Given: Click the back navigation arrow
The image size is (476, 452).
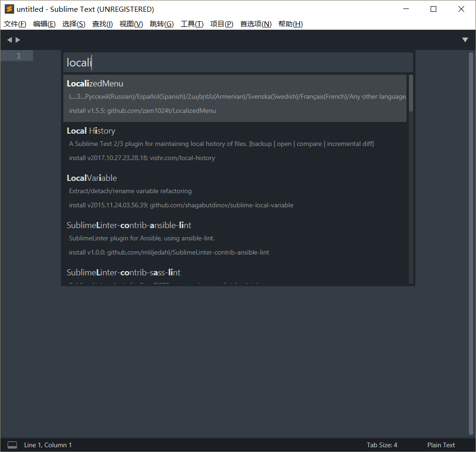Looking at the screenshot, I should (9, 40).
